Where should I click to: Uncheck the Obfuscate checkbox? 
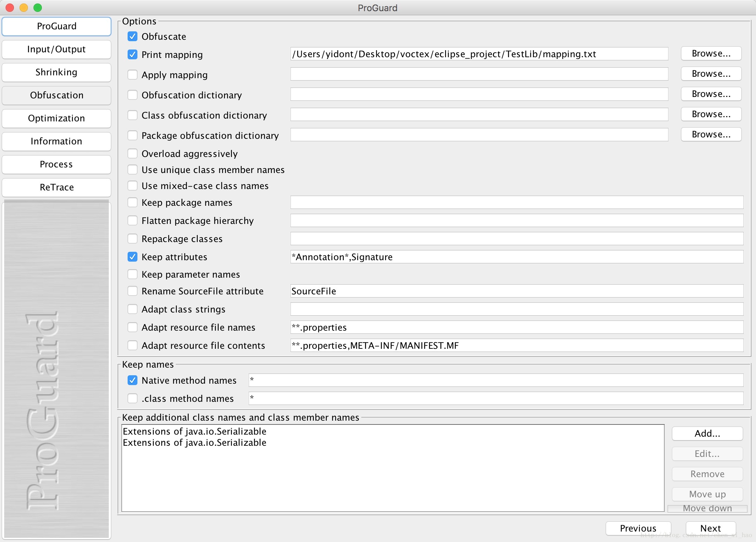(x=133, y=36)
